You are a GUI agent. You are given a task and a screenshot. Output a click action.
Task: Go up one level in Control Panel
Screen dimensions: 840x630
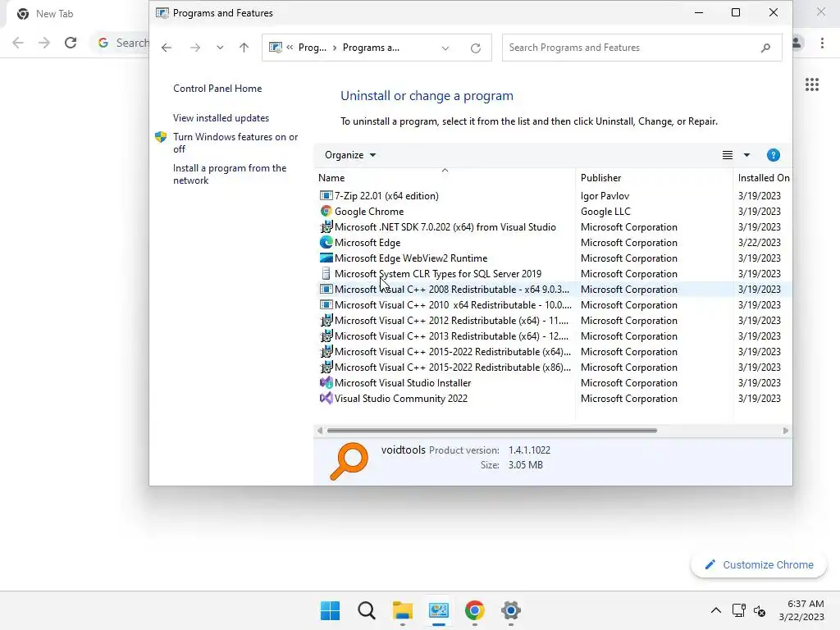[x=244, y=48]
